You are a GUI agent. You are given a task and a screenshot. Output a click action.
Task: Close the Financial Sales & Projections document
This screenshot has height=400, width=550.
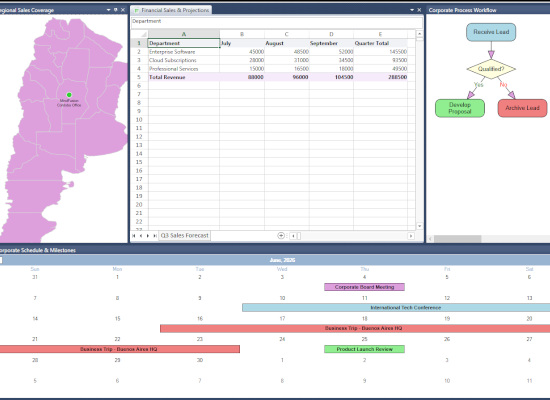click(x=419, y=10)
